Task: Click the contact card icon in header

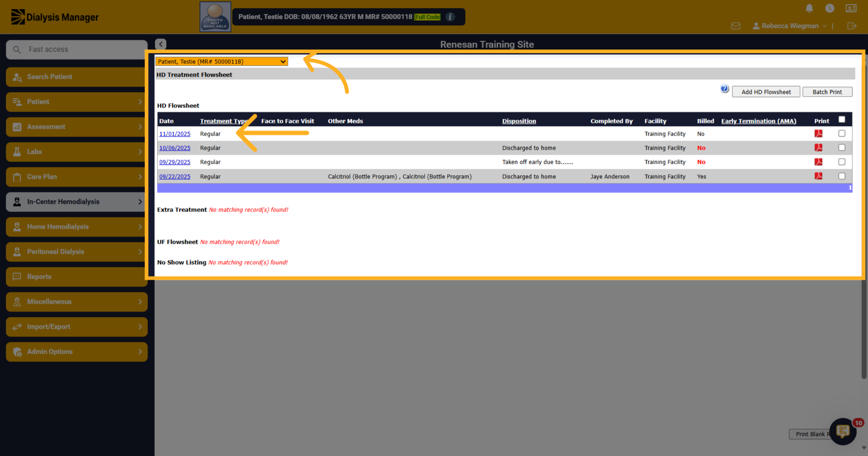Action: [851, 8]
